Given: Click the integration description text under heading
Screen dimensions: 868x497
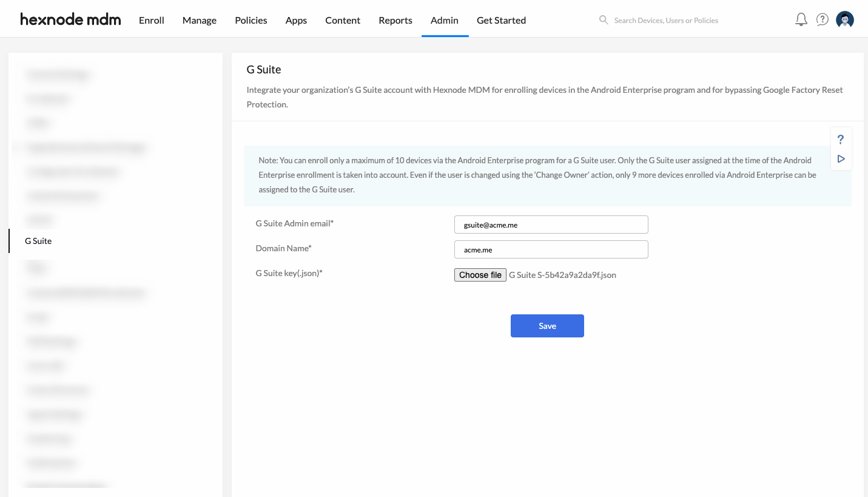Looking at the screenshot, I should click(545, 97).
